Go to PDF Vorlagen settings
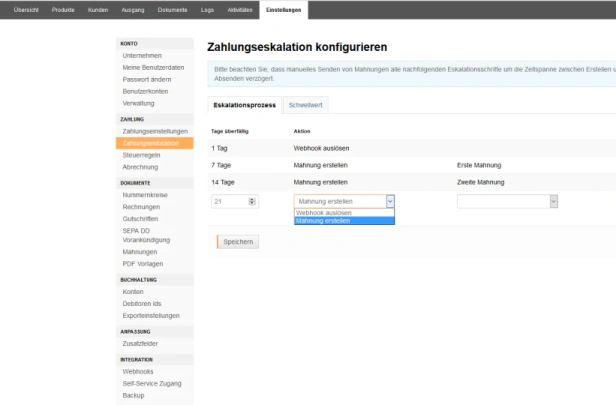The height and width of the screenshot is (405, 616). pyautogui.click(x=143, y=264)
